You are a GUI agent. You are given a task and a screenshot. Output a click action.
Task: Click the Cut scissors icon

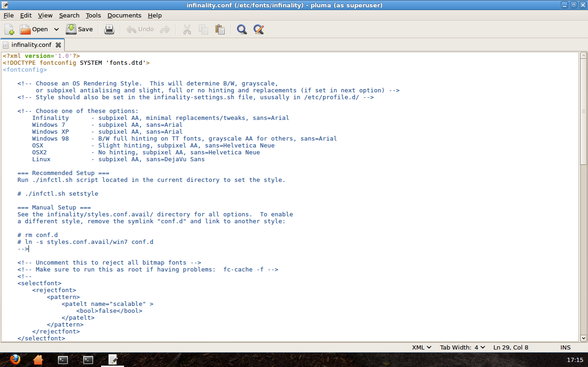[187, 29]
